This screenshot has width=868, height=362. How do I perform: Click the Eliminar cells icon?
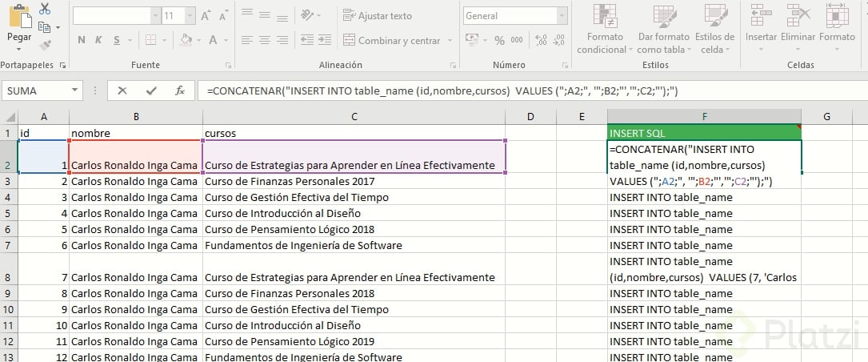pos(798,15)
